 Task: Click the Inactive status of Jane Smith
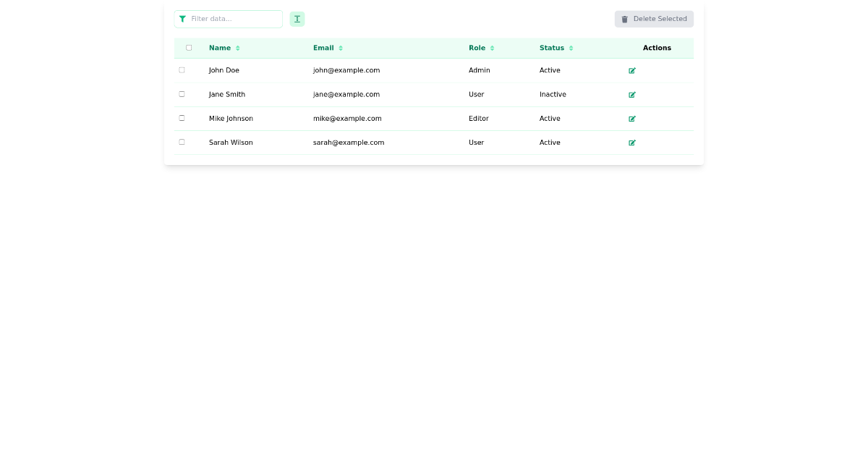click(553, 94)
